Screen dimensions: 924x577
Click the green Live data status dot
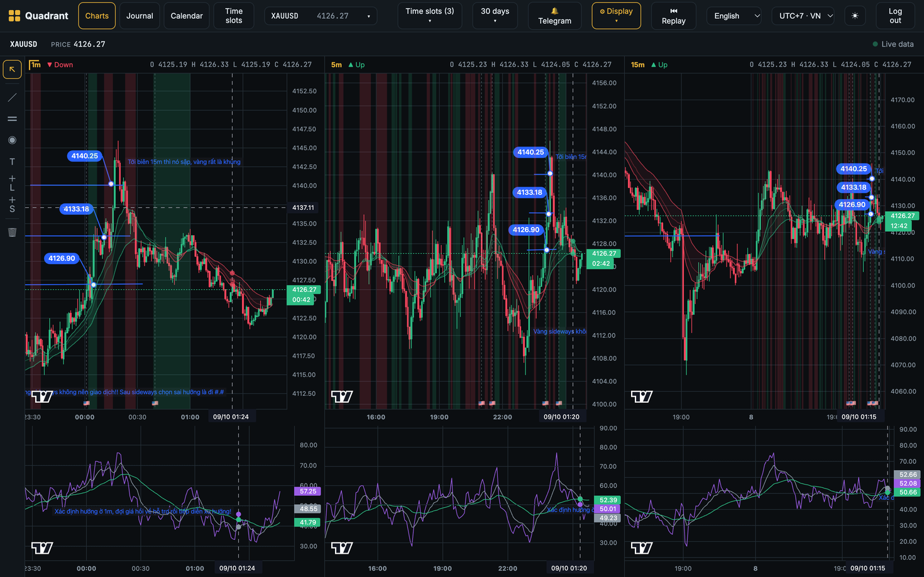point(875,44)
